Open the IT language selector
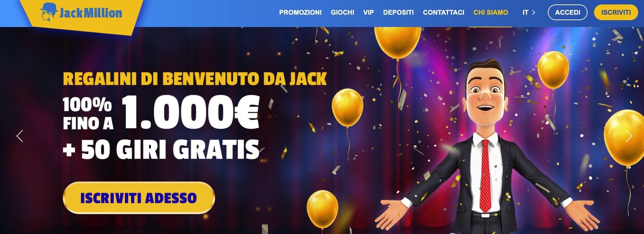The height and width of the screenshot is (234, 644). (529, 12)
